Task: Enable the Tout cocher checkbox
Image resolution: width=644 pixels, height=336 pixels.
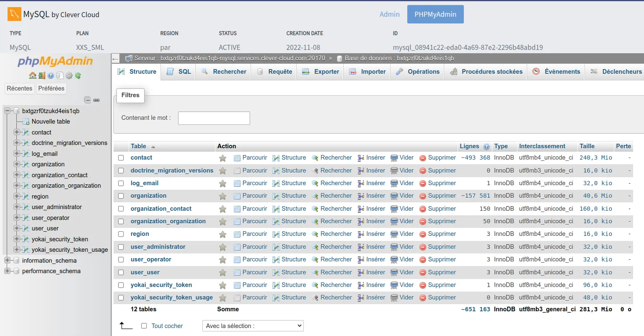Action: (x=144, y=326)
